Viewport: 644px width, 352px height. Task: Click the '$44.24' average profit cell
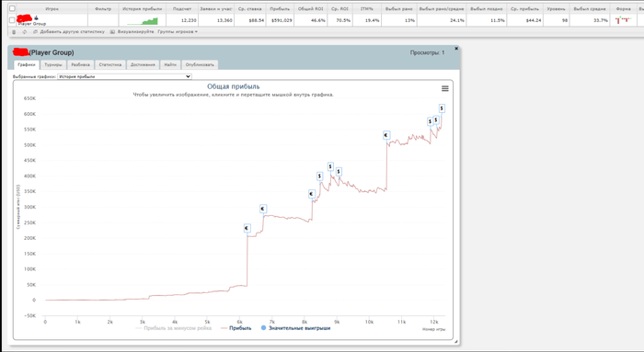pos(525,20)
